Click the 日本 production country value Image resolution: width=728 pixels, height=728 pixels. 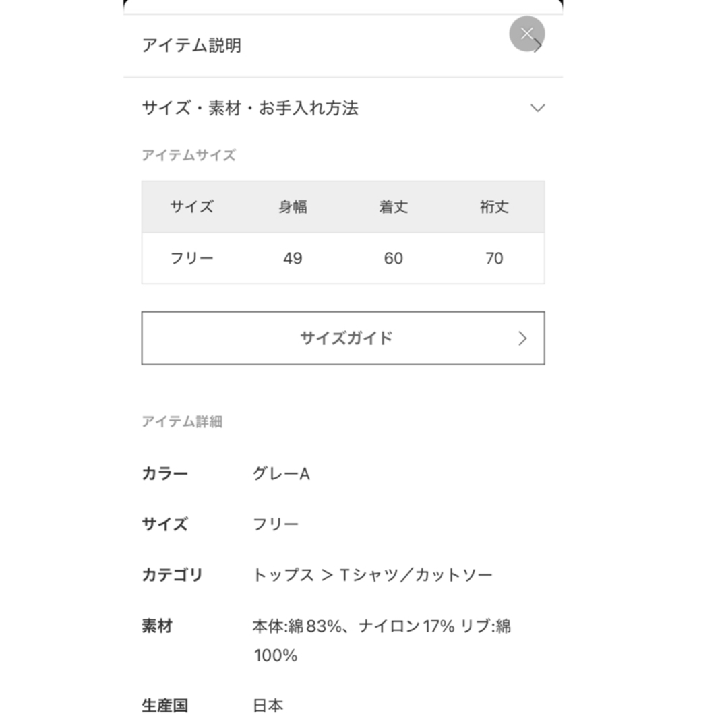coord(268,706)
